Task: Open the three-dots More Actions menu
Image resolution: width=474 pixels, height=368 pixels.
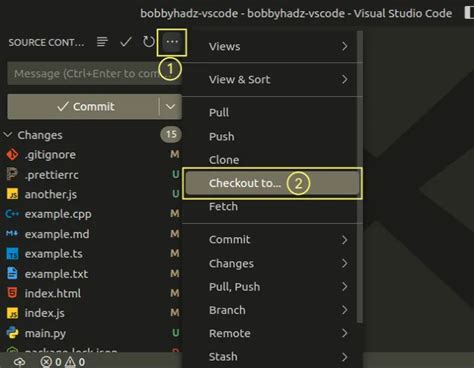Action: click(x=172, y=42)
